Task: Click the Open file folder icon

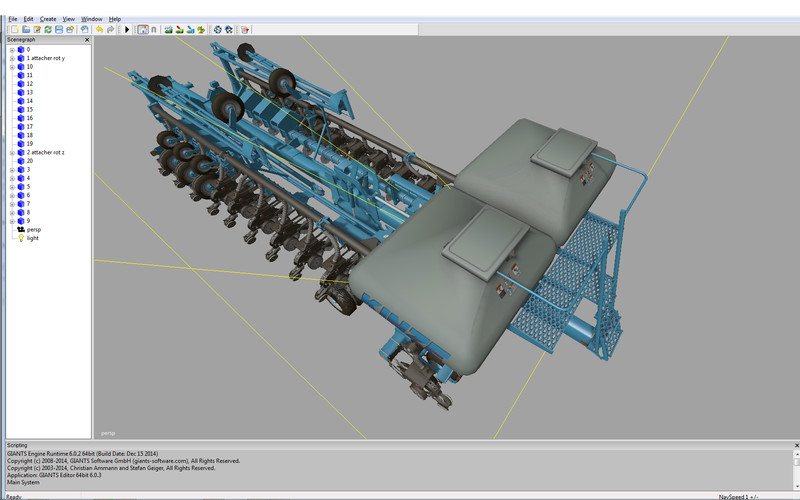Action: point(24,30)
